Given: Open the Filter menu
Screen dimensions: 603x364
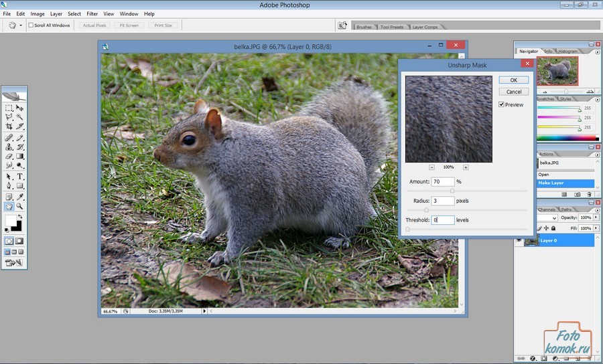Looking at the screenshot, I should 92,13.
